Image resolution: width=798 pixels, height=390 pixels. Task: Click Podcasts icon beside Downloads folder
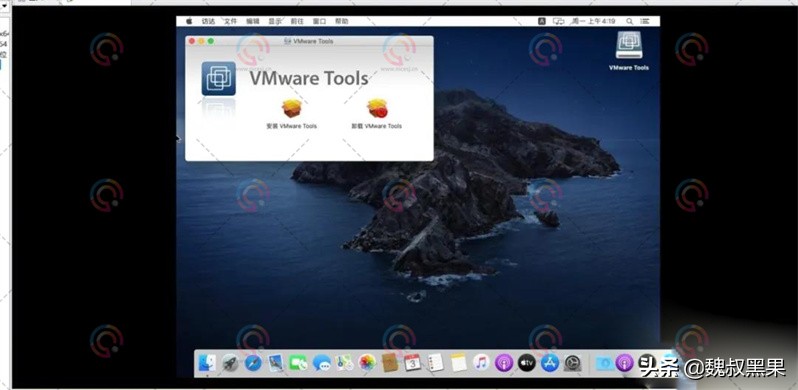[x=624, y=363]
